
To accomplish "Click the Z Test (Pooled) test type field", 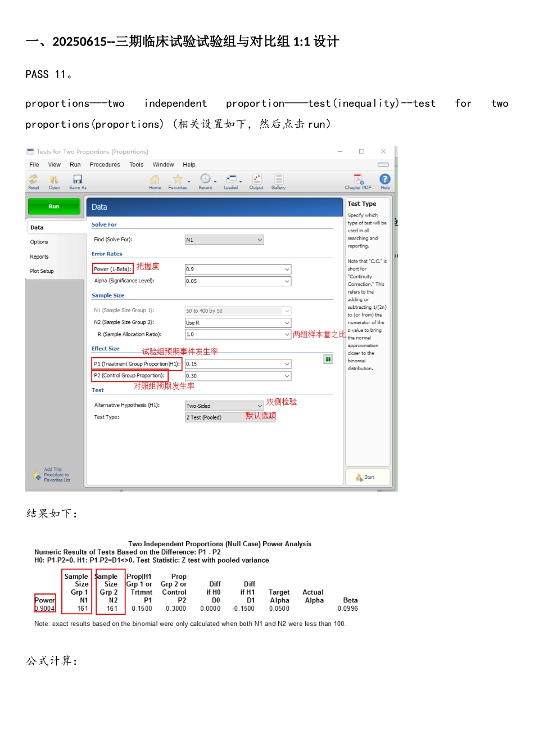I will click(x=230, y=417).
